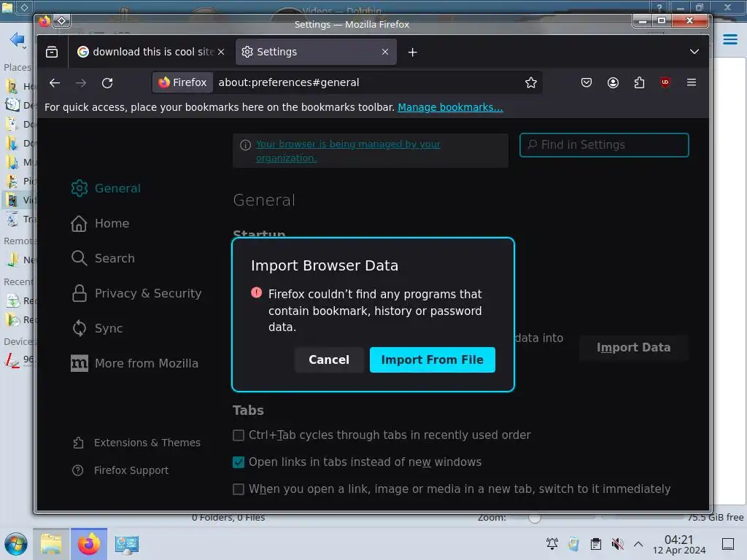
Task: Open Firefox View icon left of tabs
Action: 52,52
